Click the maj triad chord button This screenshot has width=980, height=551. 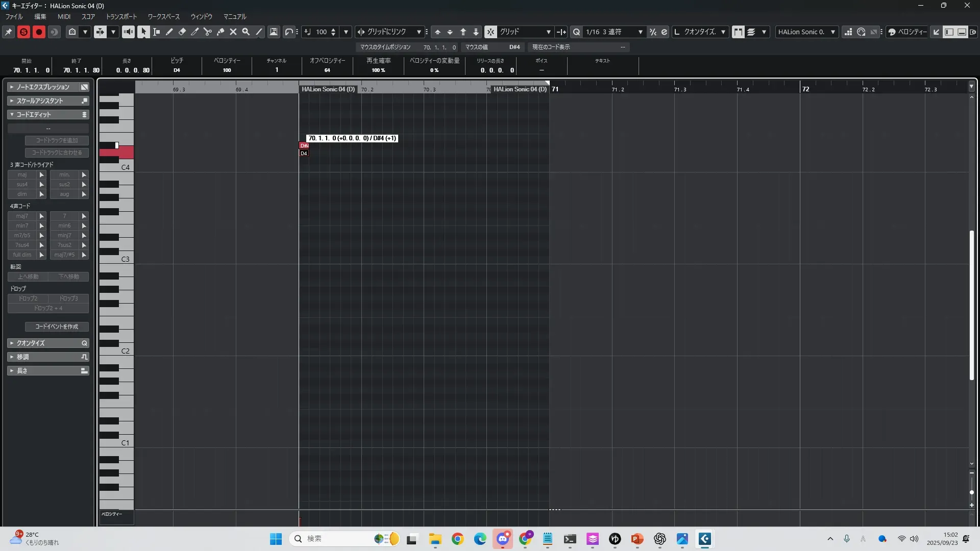point(22,174)
